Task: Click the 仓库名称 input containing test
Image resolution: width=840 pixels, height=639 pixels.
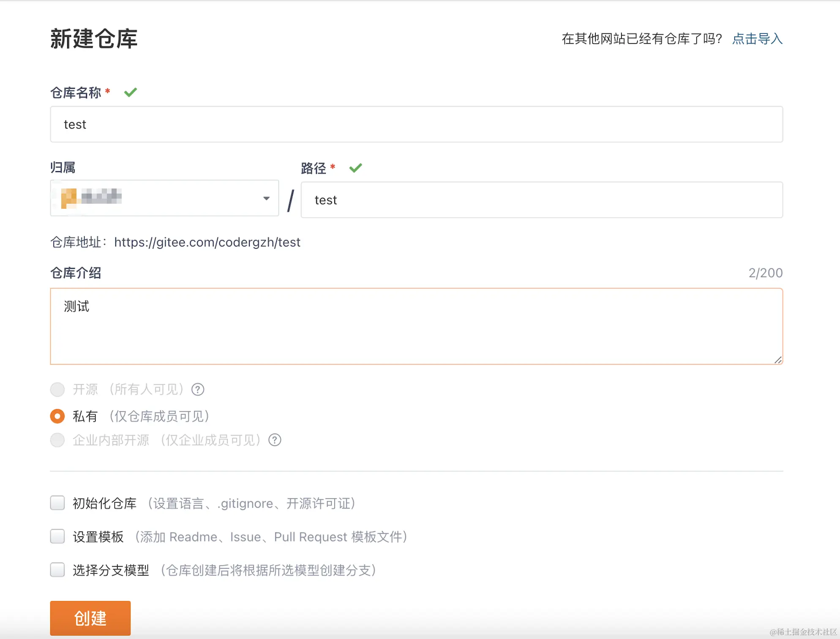Action: tap(416, 124)
